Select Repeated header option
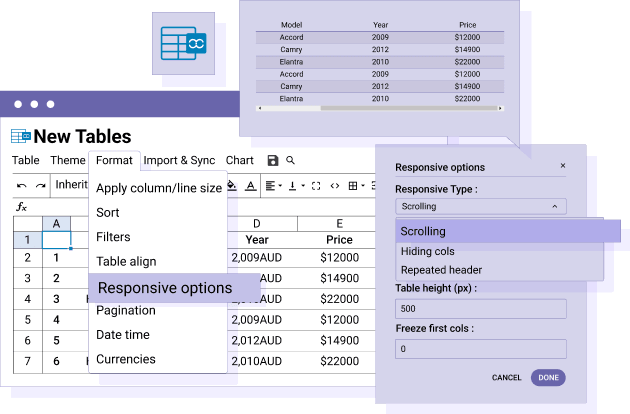Screen dimensions: 630x414 click(441, 269)
